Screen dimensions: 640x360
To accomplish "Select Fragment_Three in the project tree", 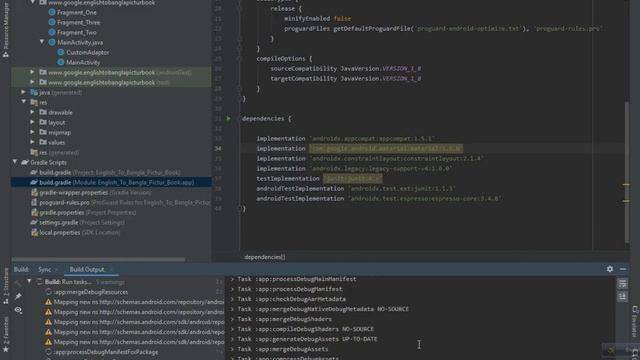I will 78,22.
